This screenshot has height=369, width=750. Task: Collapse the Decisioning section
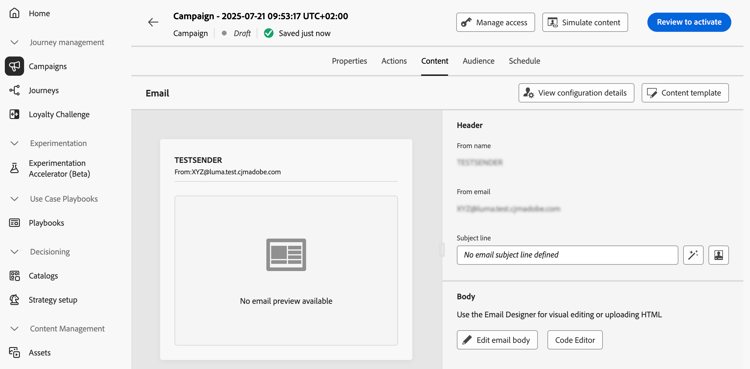tap(15, 252)
